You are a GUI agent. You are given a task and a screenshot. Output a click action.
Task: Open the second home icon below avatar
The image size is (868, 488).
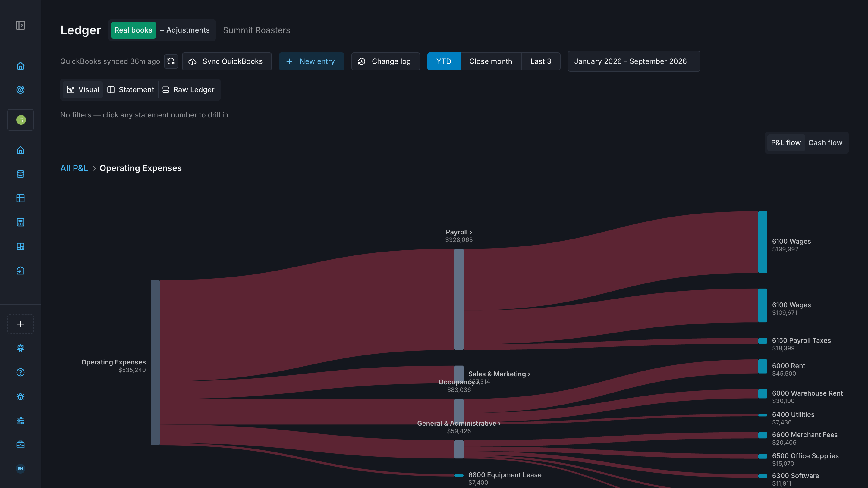click(x=20, y=150)
